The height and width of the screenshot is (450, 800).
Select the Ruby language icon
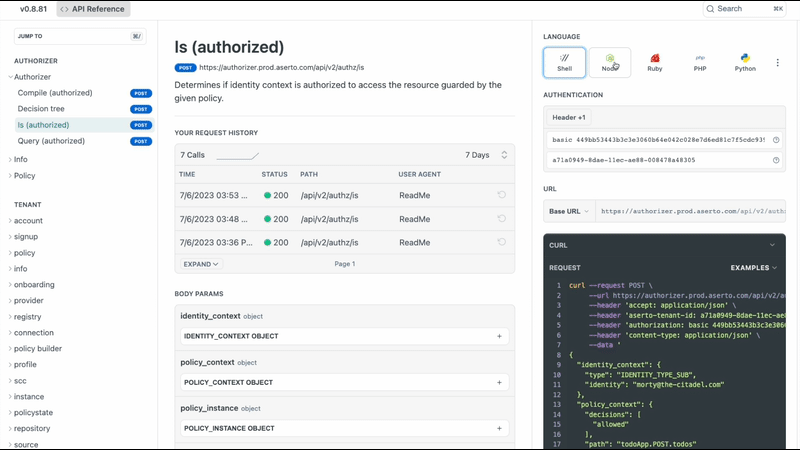click(655, 62)
